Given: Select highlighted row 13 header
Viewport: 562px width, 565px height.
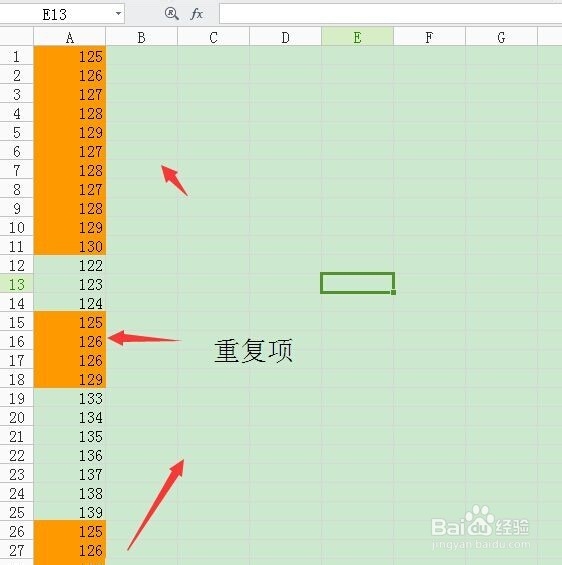Looking at the screenshot, I should tap(17, 284).
